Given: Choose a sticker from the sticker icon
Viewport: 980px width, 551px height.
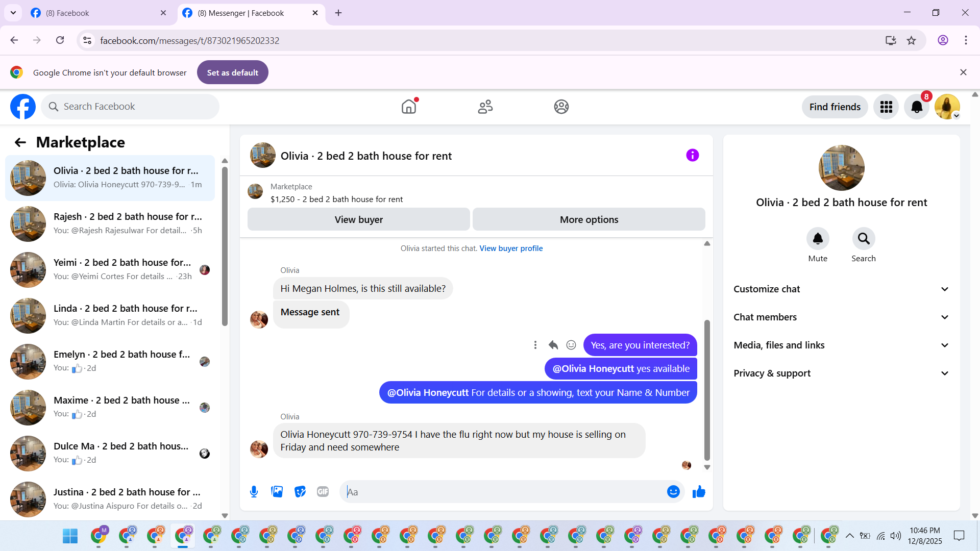Looking at the screenshot, I should 300,492.
